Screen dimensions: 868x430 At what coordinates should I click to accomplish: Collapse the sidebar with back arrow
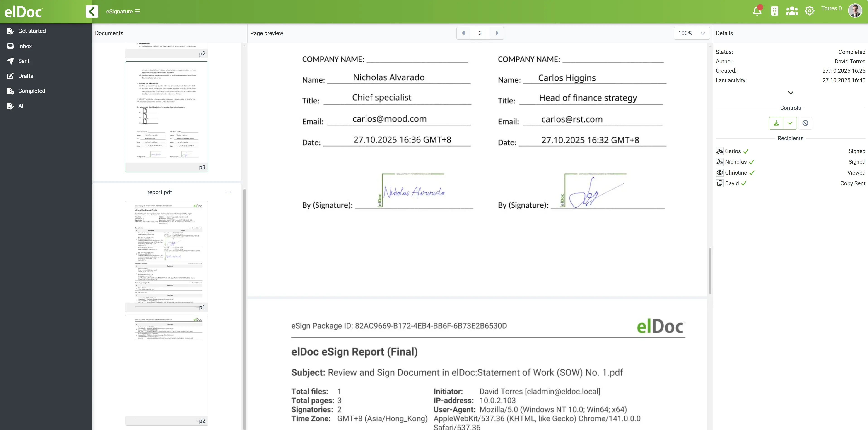92,12
